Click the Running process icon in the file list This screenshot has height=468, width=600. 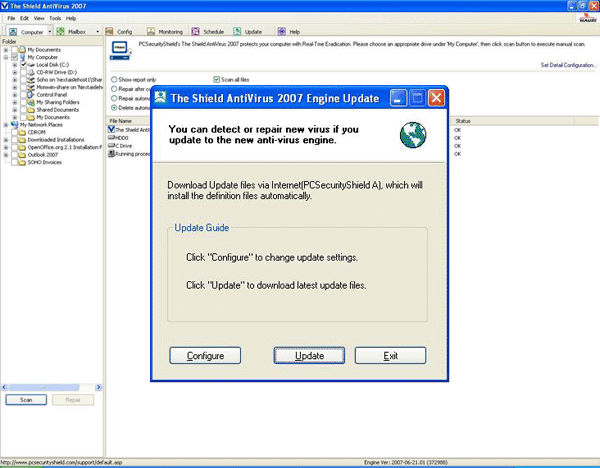(111, 153)
